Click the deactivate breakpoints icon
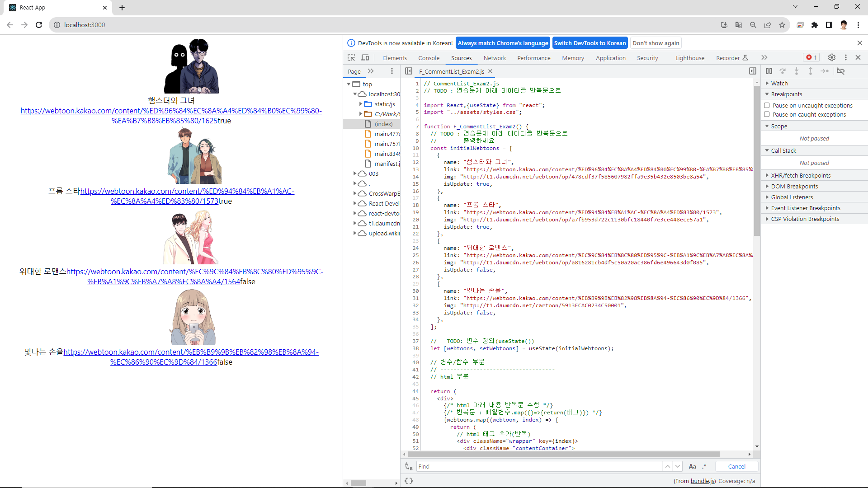This screenshot has width=868, height=488. point(840,71)
